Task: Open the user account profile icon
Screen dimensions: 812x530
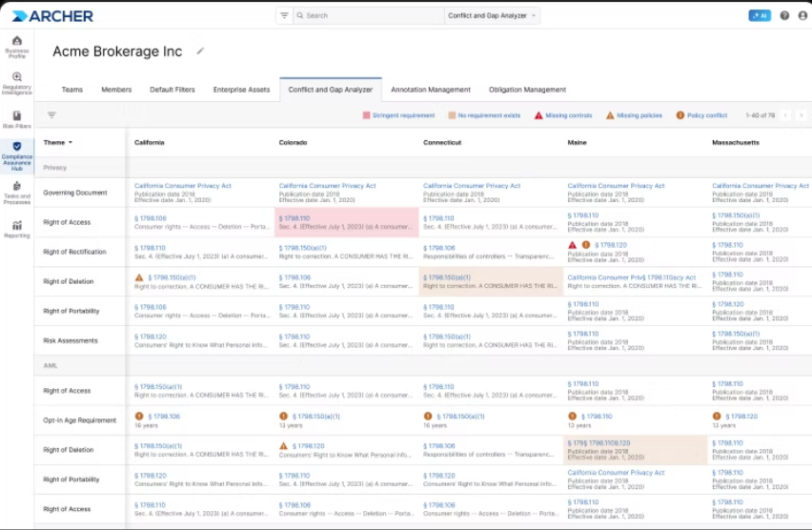Action: pyautogui.click(x=802, y=16)
